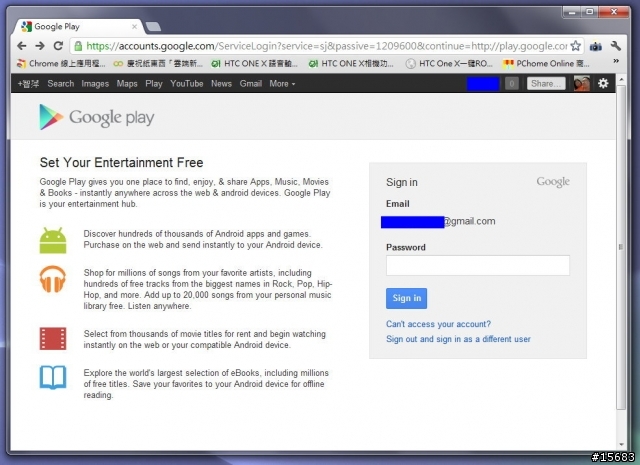Open the second HTC ONE X bookmark
Image resolution: width=640 pixels, height=465 pixels.
coord(351,63)
